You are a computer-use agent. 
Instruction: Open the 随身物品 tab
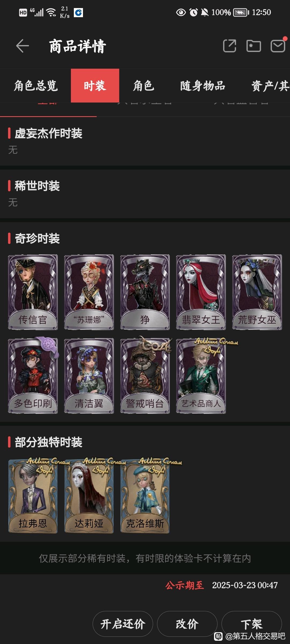[x=203, y=86]
